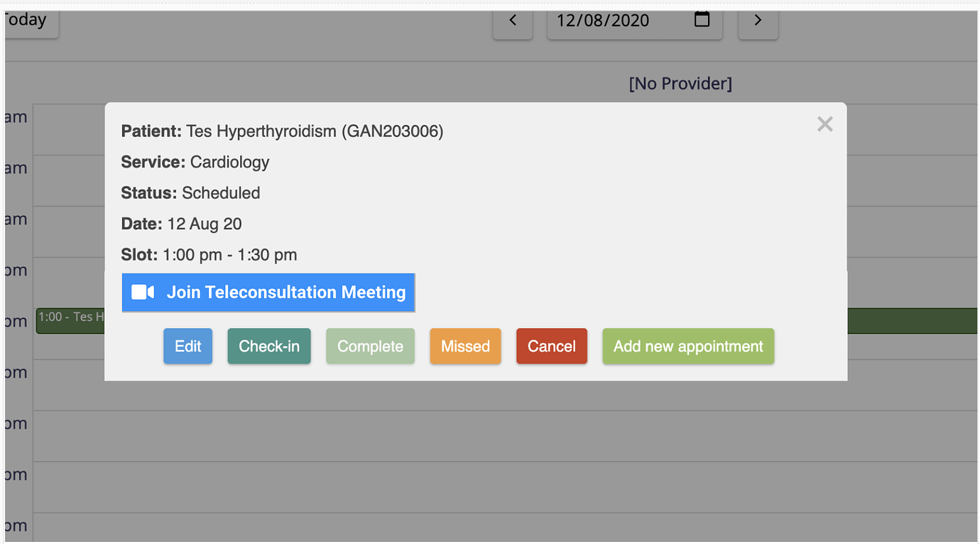Go to the previous day with left chevron
Image resolution: width=980 pixels, height=544 pixels.
pos(513,21)
